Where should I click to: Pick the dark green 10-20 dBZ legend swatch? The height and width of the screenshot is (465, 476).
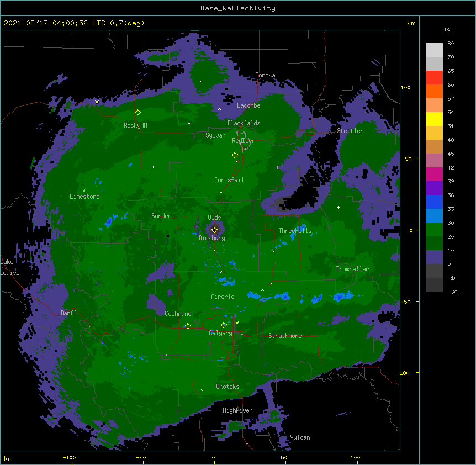click(434, 244)
